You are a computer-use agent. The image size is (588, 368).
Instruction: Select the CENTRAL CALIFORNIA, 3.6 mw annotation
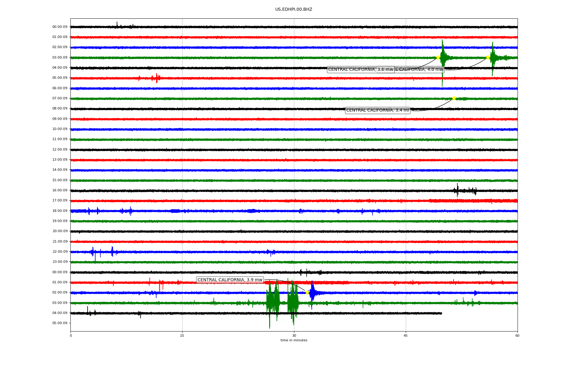point(352,70)
